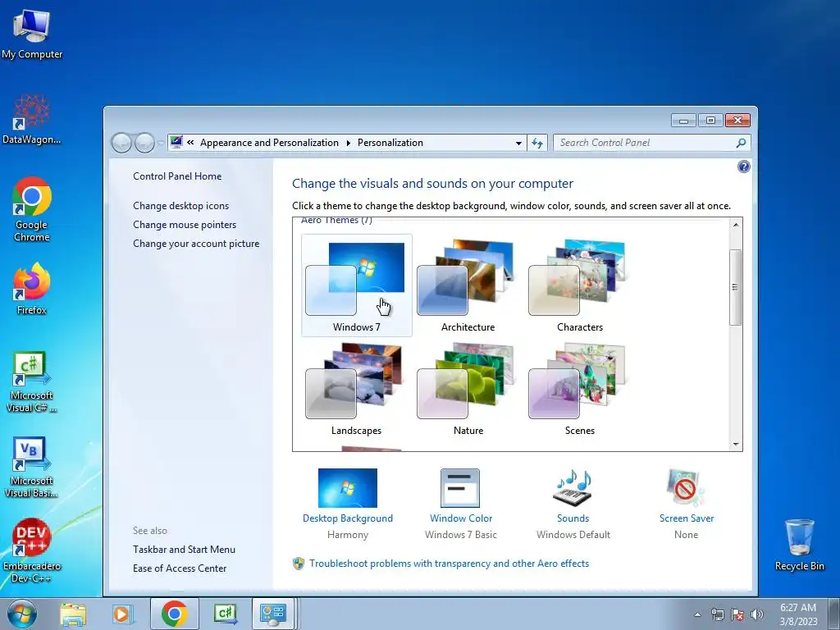Select the Nature theme
The image size is (840, 630).
[x=468, y=389]
